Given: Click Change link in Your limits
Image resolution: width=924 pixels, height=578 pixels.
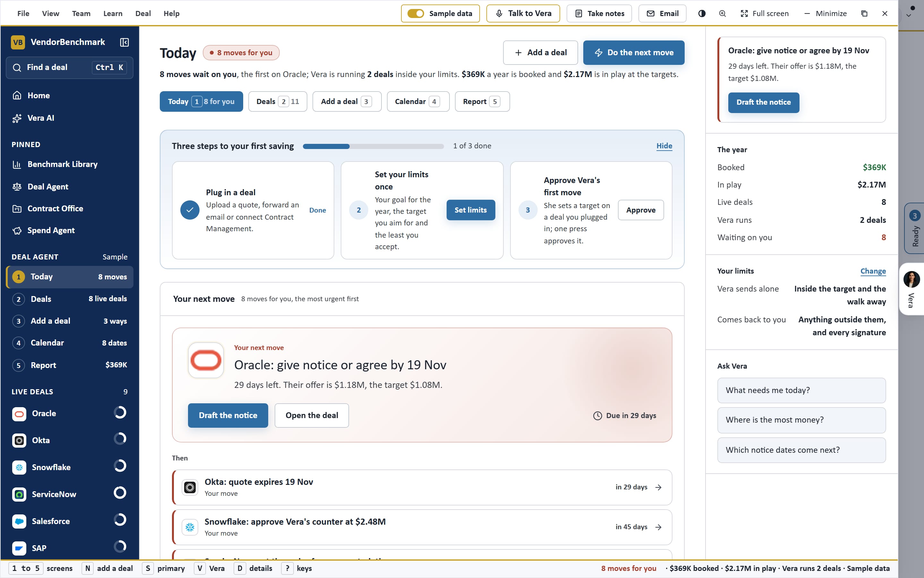Looking at the screenshot, I should [x=873, y=271].
